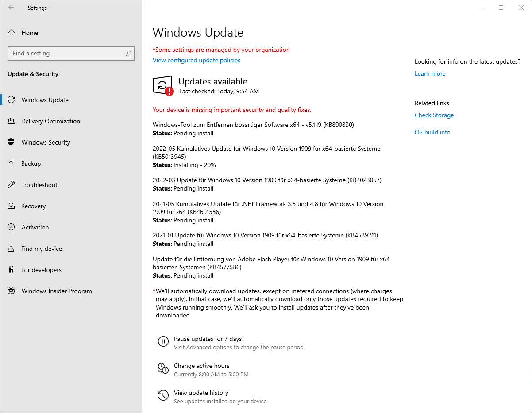Click the Backup upward arrow icon

(x=12, y=164)
